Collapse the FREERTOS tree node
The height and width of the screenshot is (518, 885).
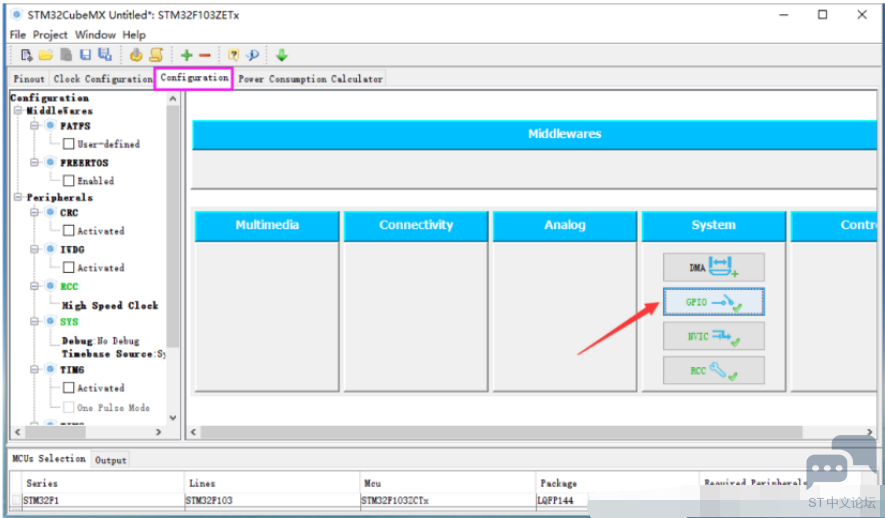[34, 162]
